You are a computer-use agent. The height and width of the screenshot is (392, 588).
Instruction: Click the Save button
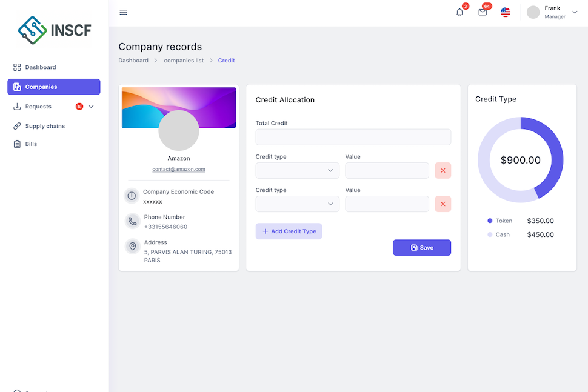[421, 248]
